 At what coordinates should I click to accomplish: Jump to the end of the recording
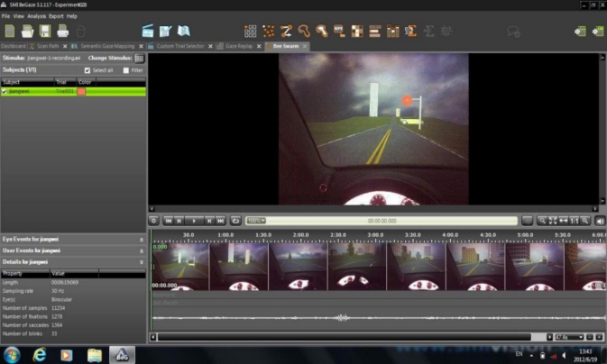coord(220,221)
